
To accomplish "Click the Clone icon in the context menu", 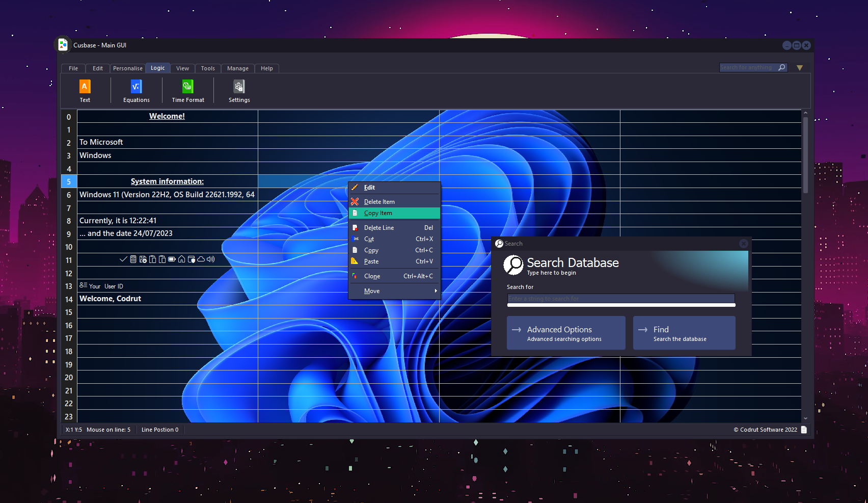I will click(355, 276).
